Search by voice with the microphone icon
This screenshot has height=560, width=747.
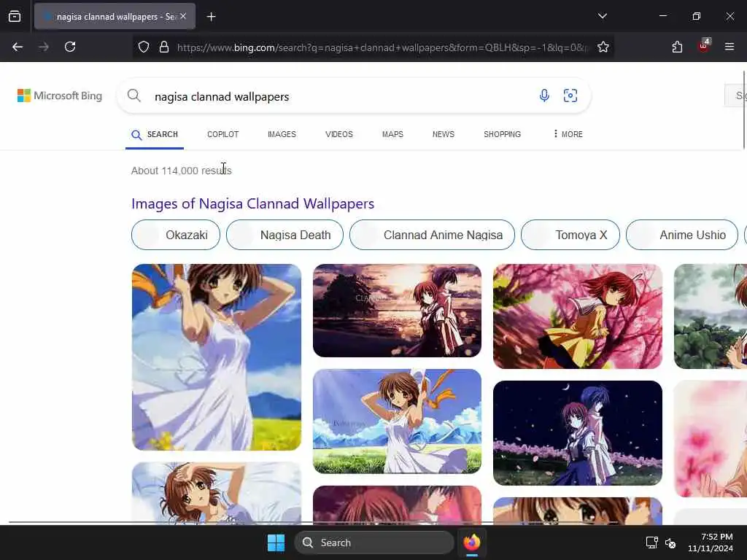click(x=544, y=96)
